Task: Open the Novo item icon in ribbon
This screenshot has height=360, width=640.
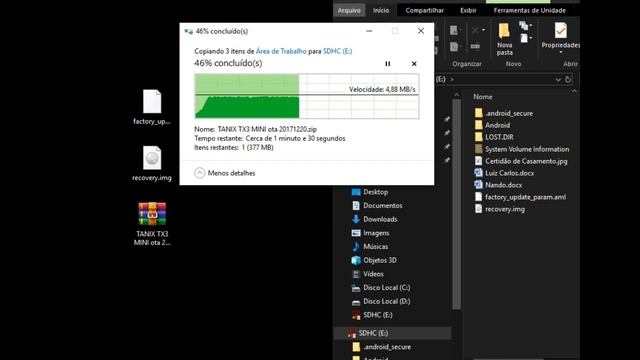Action: point(524,26)
